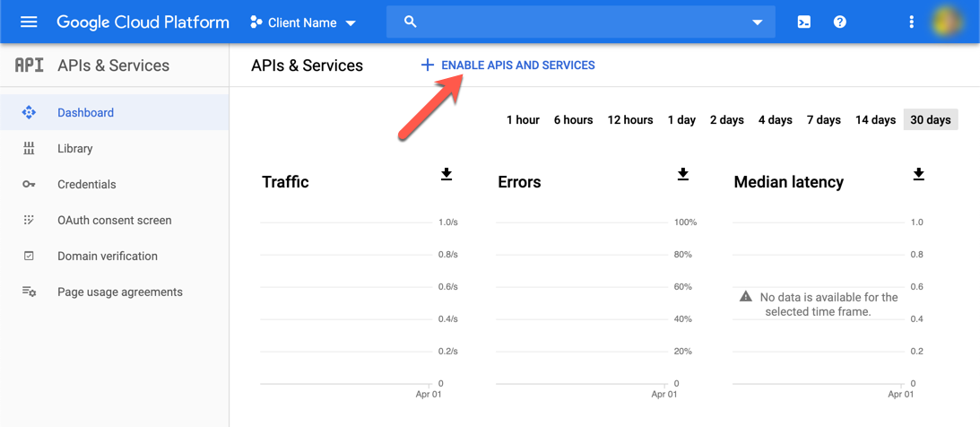The width and height of the screenshot is (980, 427).
Task: Click the Median latency chart title
Action: pyautogui.click(x=789, y=182)
